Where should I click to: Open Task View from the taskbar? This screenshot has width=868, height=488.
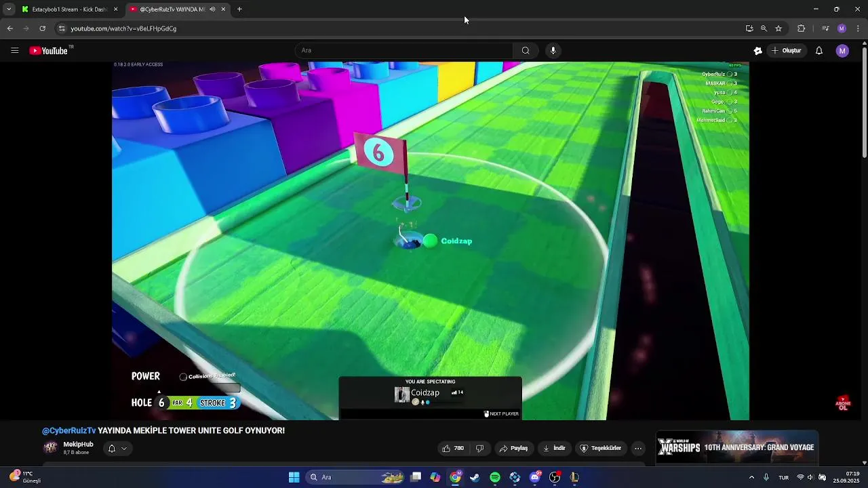pyautogui.click(x=416, y=477)
